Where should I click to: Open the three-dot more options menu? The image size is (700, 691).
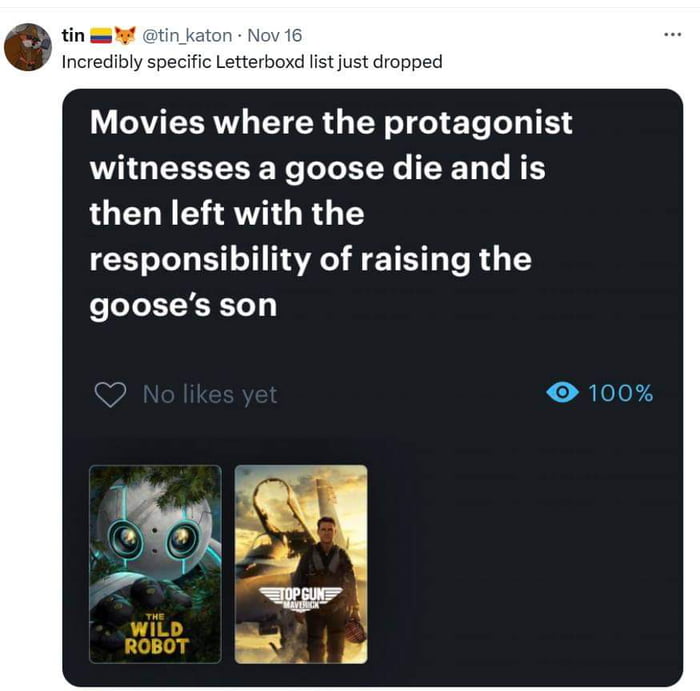673,34
